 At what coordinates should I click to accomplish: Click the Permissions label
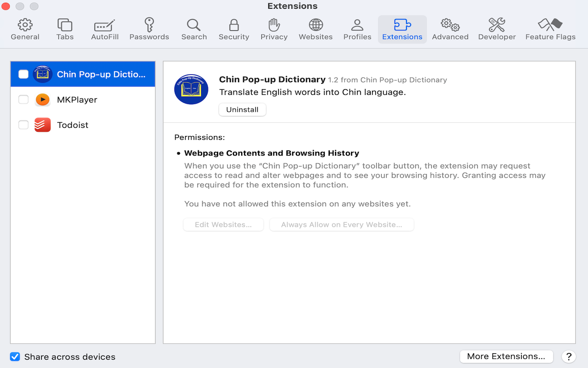(x=200, y=137)
